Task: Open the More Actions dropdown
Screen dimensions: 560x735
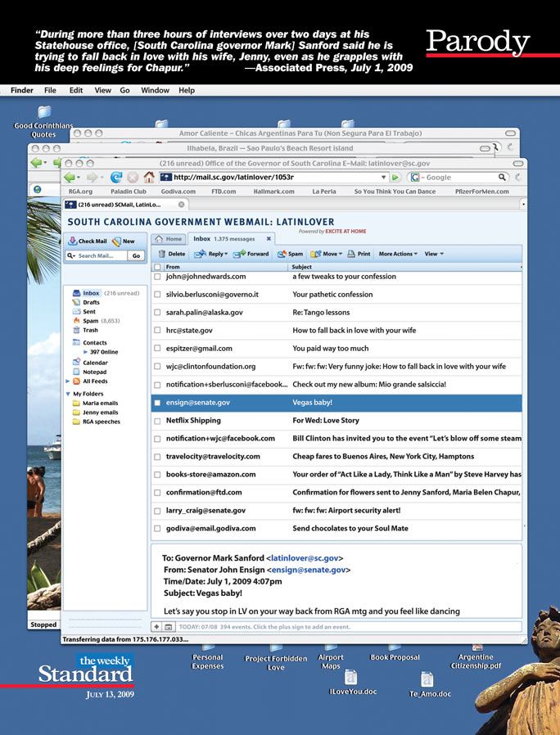Action: coord(398,255)
